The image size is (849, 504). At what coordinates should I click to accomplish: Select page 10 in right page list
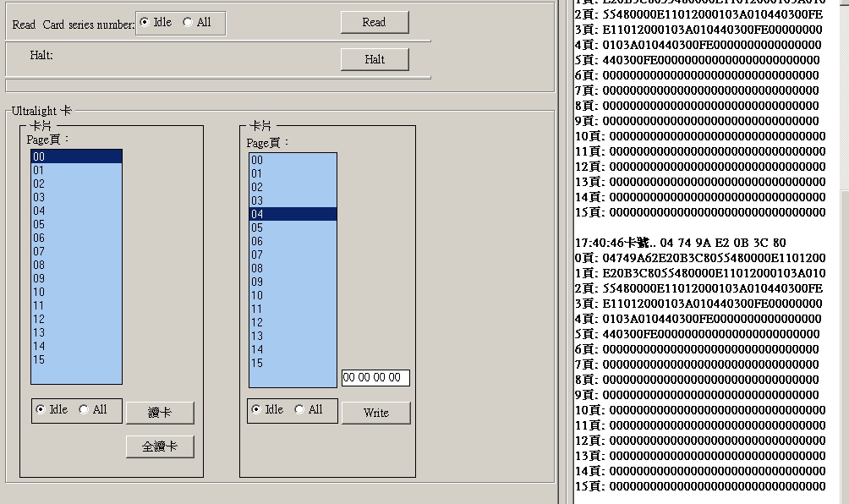[x=293, y=295]
